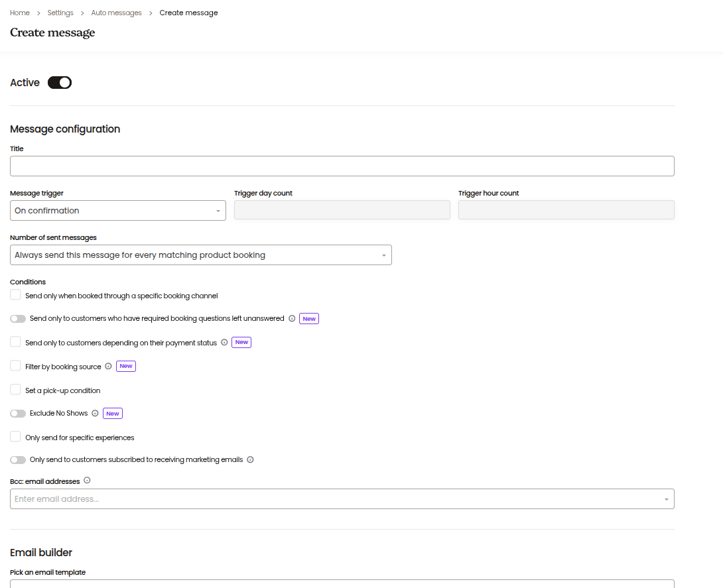Click New badge beside booking questions condition
Image resolution: width=723 pixels, height=588 pixels.
pyautogui.click(x=309, y=319)
